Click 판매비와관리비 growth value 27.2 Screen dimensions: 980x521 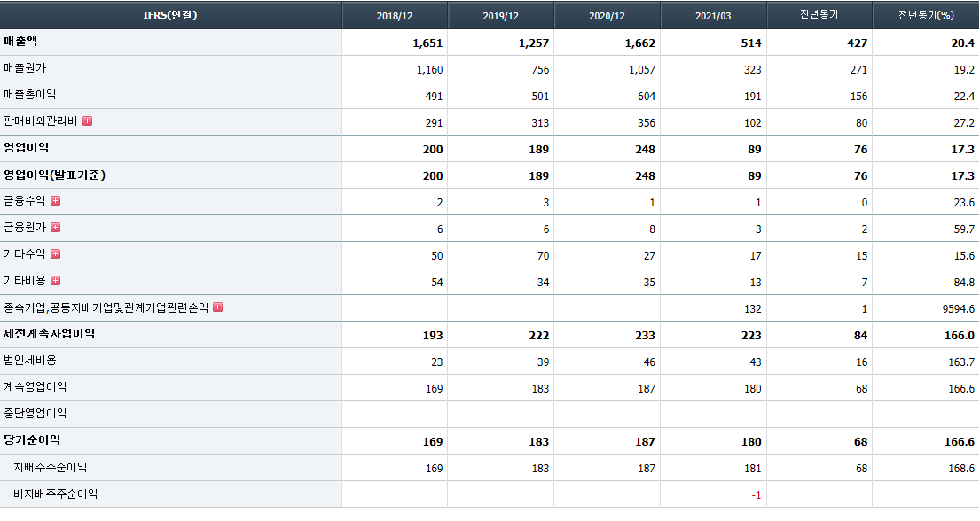click(964, 123)
